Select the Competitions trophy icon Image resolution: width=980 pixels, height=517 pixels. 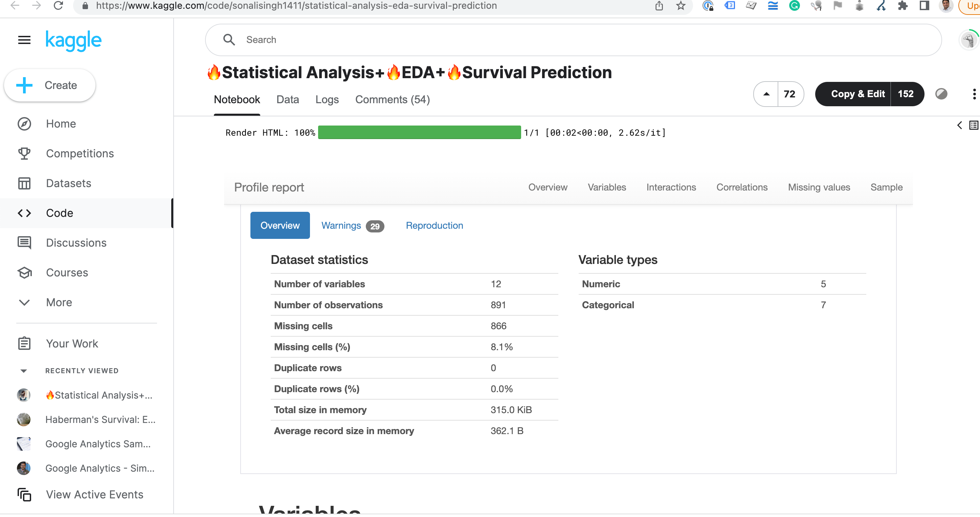[24, 153]
